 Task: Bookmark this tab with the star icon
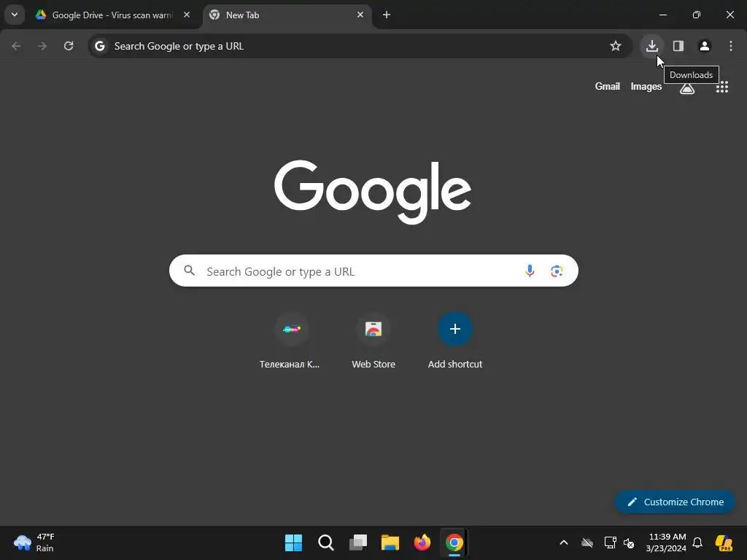[x=616, y=46]
